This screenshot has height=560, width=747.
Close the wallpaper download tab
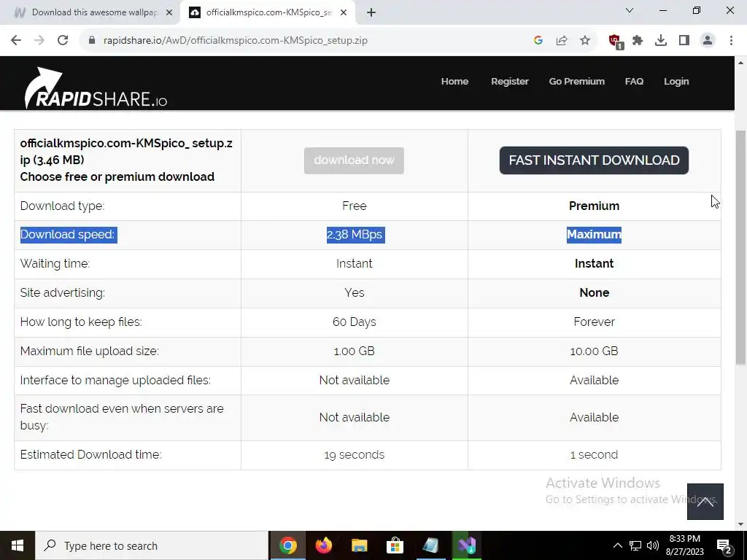click(x=169, y=12)
